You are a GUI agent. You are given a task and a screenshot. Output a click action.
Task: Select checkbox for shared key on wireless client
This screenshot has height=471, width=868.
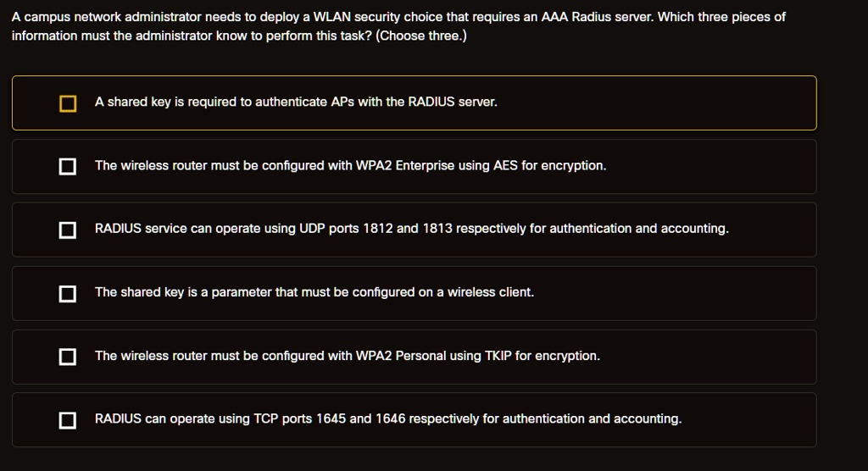(x=68, y=294)
